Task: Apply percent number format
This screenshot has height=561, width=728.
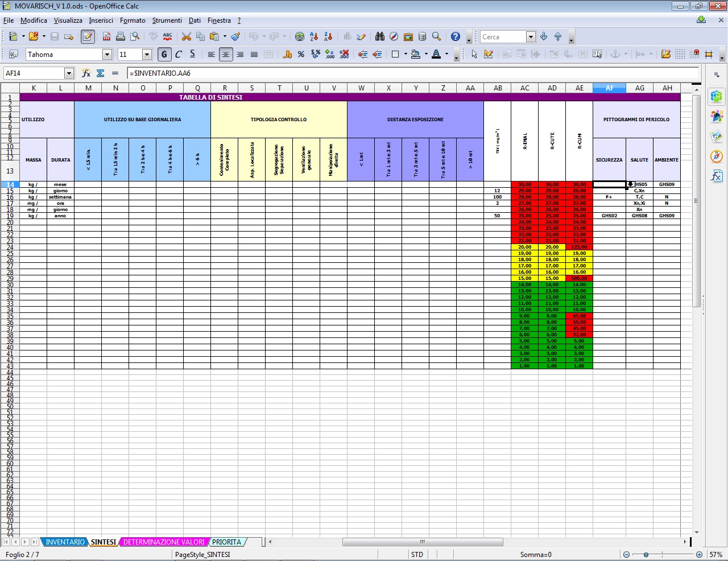Action: pyautogui.click(x=301, y=54)
